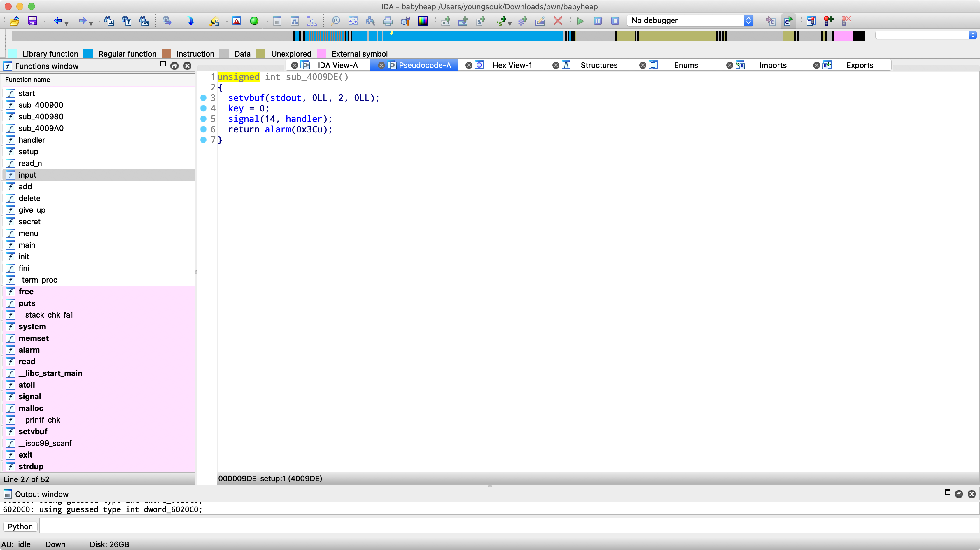Switch to the Hex View-1 tab

(x=512, y=65)
